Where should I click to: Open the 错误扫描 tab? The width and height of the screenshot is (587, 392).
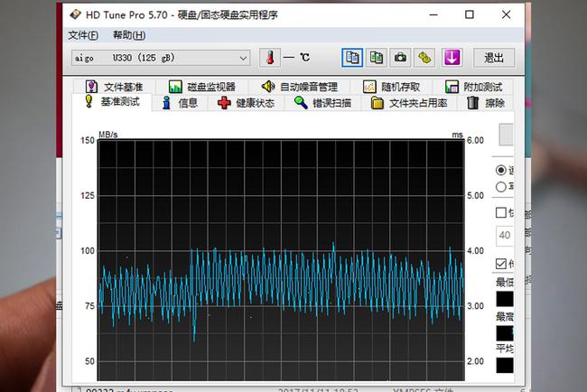pyautogui.click(x=322, y=103)
